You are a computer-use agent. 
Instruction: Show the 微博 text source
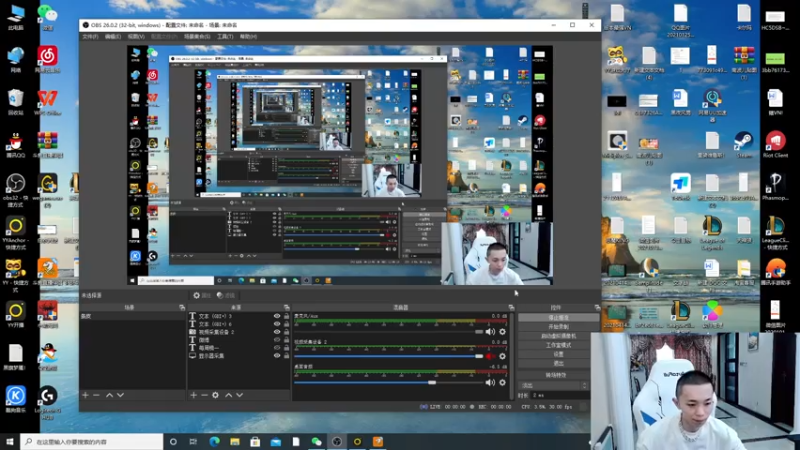(277, 340)
